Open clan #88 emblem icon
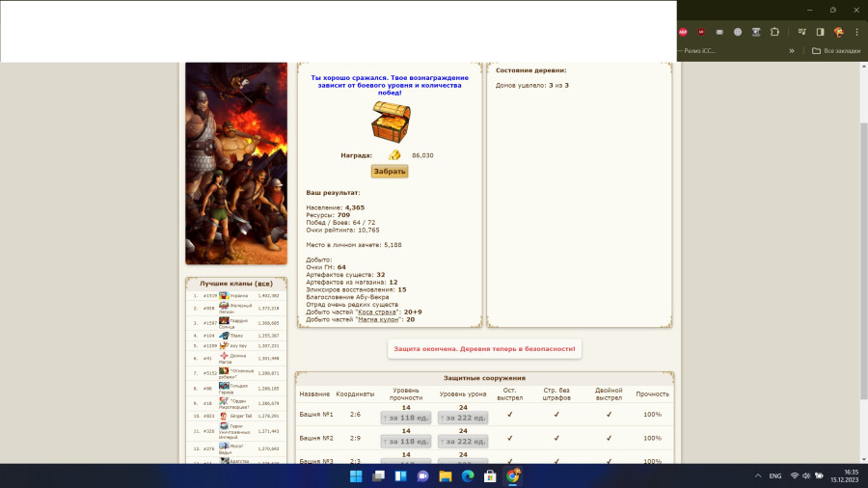Viewport: 868px width, 488px height. click(x=224, y=386)
